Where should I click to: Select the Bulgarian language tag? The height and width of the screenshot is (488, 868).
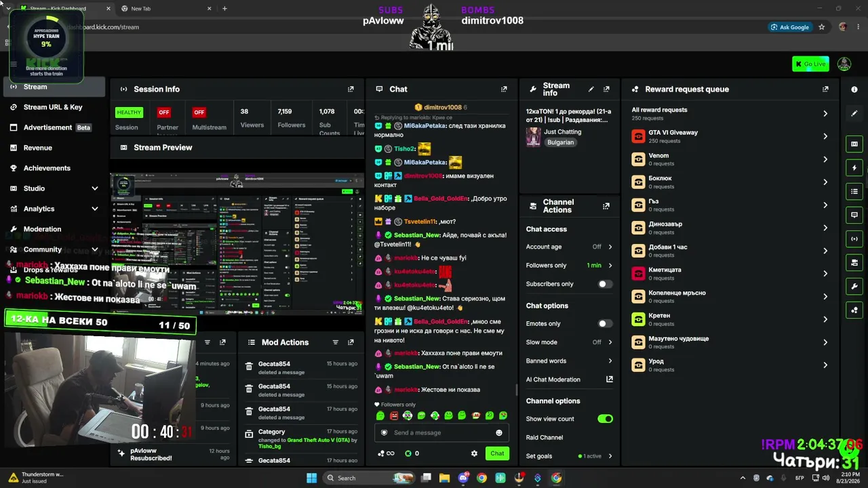pos(561,142)
